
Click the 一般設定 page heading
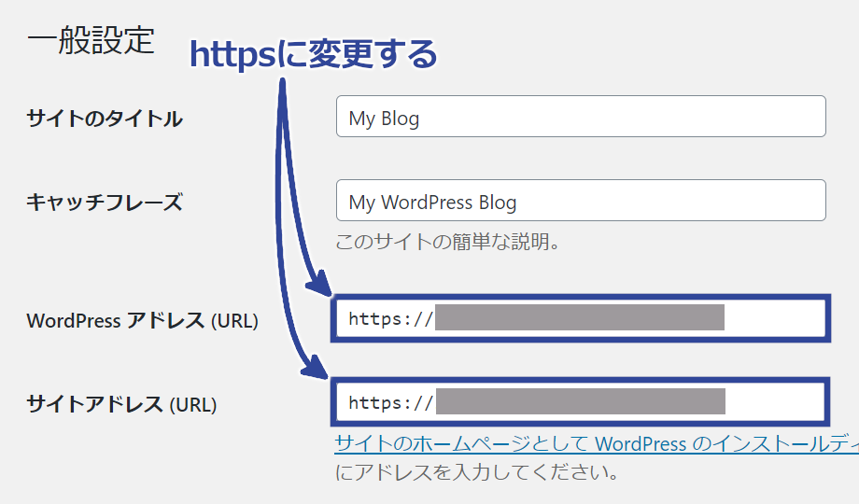click(91, 40)
